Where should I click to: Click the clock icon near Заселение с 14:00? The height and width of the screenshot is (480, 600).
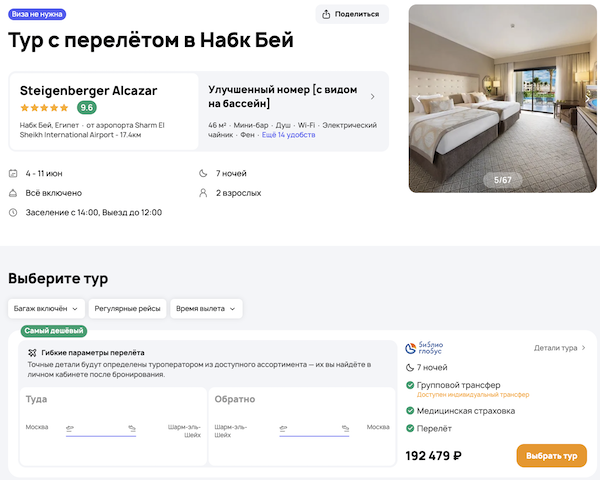(x=13, y=212)
